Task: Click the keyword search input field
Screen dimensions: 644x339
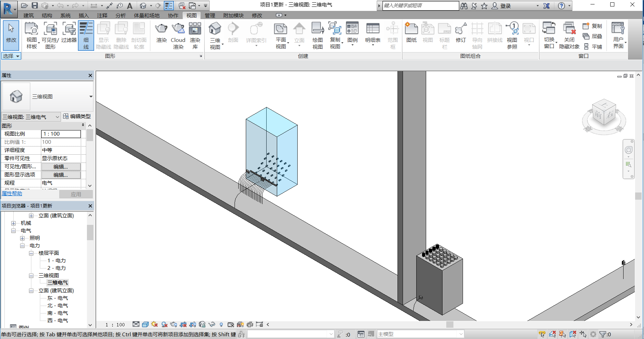Action: (421, 6)
